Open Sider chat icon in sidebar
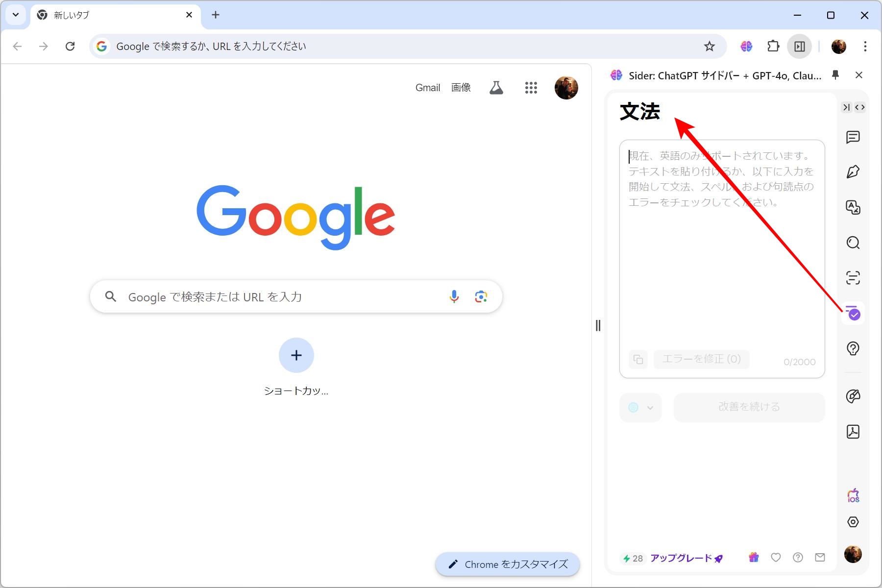The image size is (882, 588). [853, 137]
